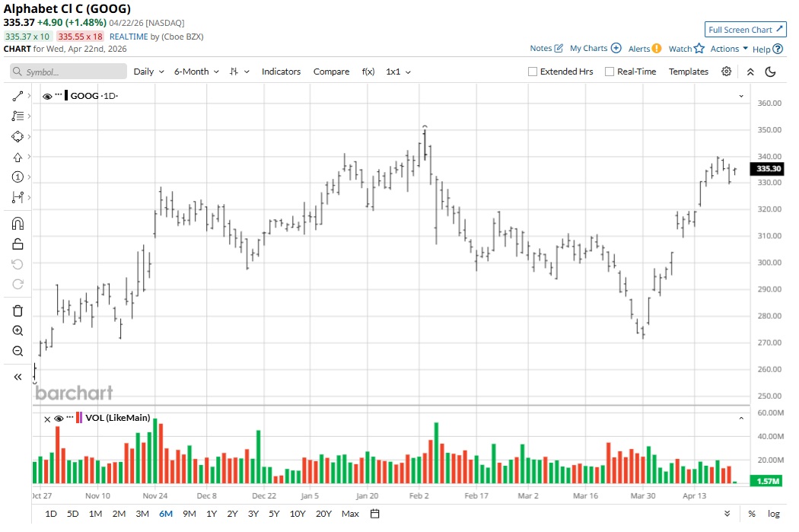Screen dimensions: 799x532
Task: Enable the Extended Hrs checkbox
Action: pos(533,72)
